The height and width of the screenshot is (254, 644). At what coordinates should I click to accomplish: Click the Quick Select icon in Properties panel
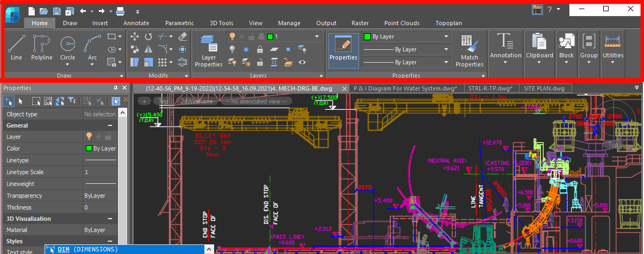click(71, 101)
